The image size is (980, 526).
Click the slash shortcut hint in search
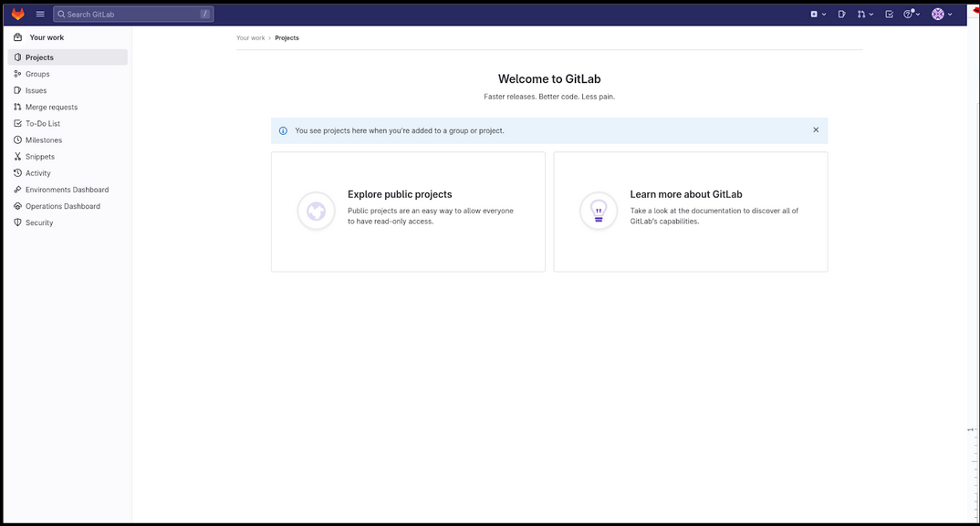pos(205,14)
